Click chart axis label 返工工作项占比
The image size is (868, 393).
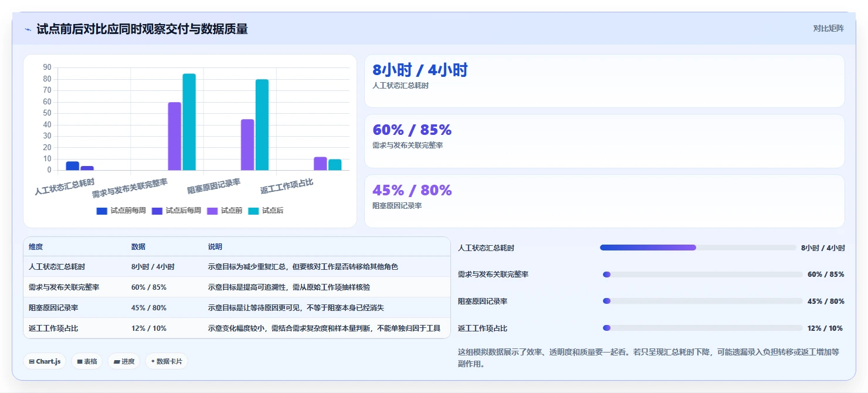287,187
